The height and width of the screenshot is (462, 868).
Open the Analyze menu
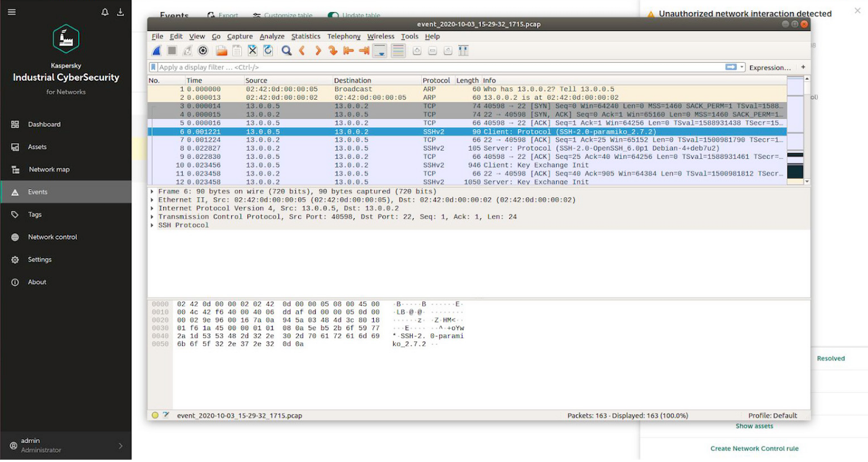pos(272,37)
